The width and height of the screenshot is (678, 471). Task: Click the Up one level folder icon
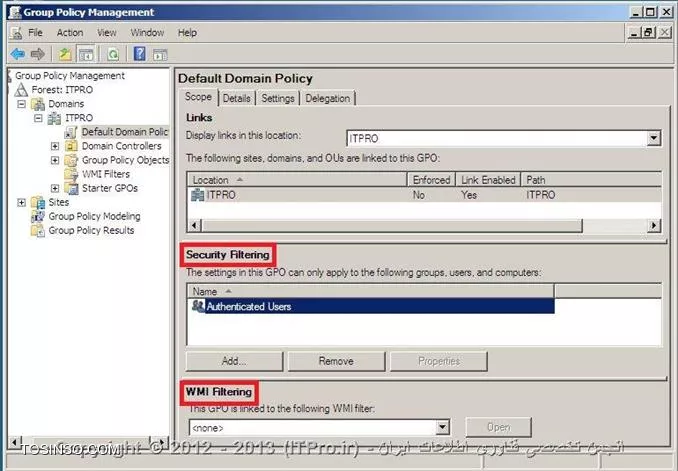(65, 54)
